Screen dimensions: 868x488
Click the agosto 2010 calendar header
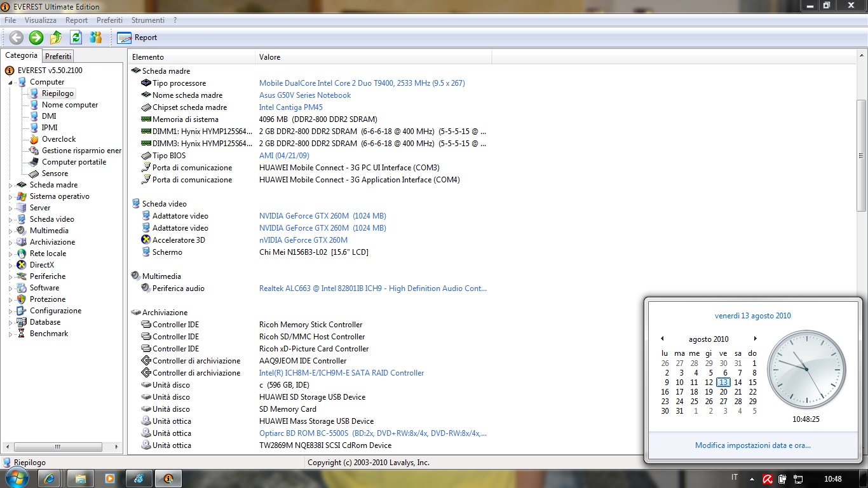[x=709, y=339]
